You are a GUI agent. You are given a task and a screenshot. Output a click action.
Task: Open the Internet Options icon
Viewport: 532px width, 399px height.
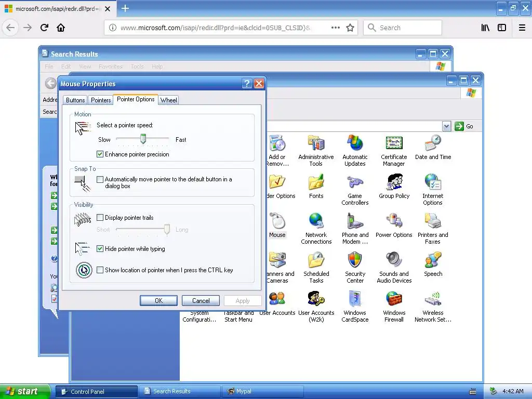click(433, 189)
